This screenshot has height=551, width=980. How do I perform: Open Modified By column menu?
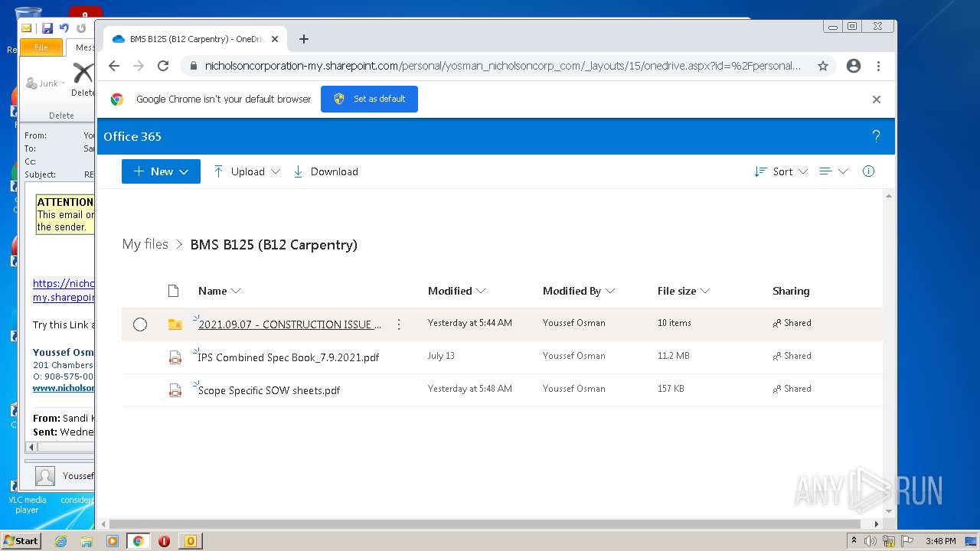(579, 291)
